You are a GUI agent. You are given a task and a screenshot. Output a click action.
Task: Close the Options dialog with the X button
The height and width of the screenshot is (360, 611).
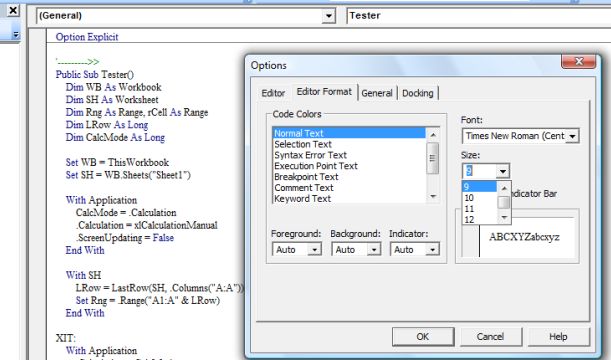click(x=579, y=61)
